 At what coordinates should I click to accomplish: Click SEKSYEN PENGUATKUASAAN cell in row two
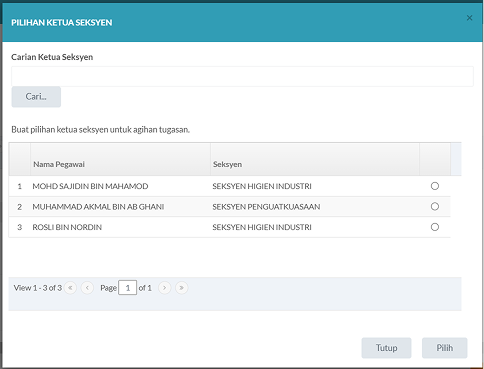266,207
